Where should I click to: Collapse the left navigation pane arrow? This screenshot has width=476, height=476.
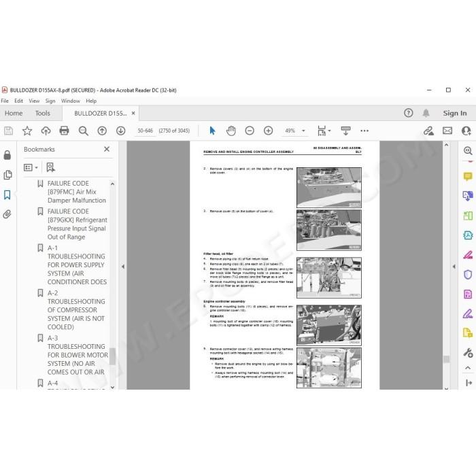coord(123,267)
